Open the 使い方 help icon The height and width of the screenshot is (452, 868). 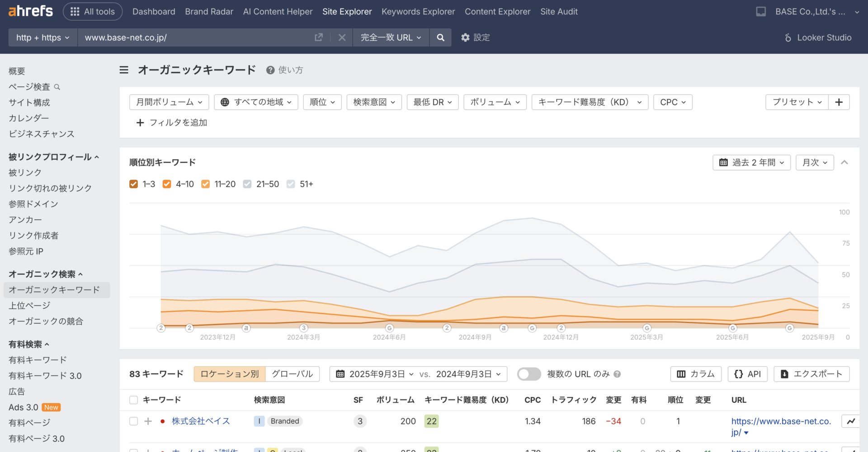(x=270, y=70)
